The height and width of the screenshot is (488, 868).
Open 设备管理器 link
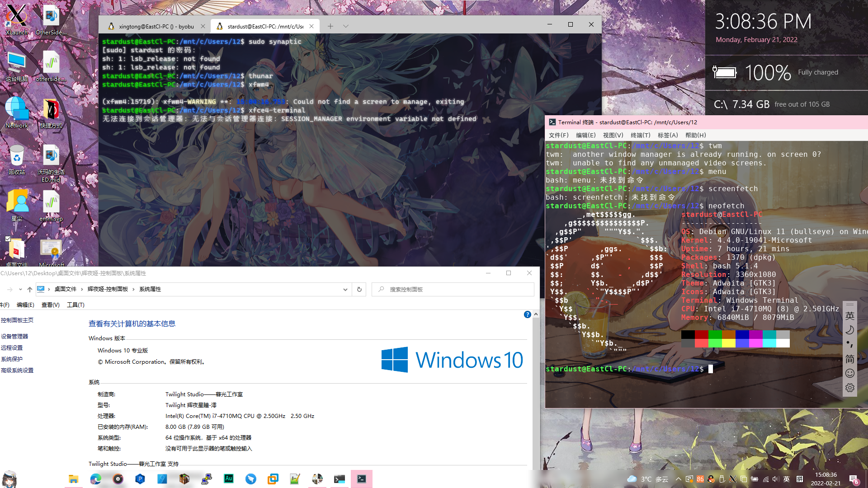[14, 337]
